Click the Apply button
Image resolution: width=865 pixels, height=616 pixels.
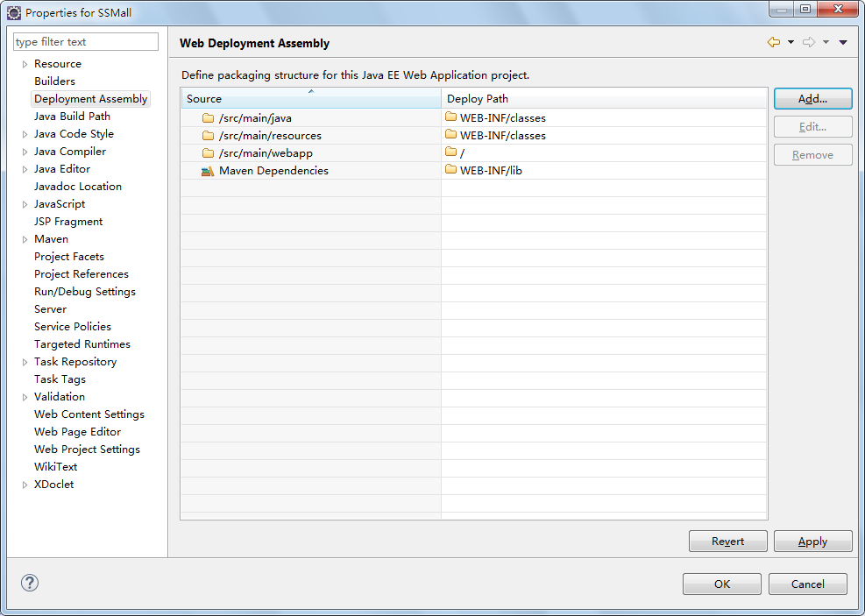(812, 541)
